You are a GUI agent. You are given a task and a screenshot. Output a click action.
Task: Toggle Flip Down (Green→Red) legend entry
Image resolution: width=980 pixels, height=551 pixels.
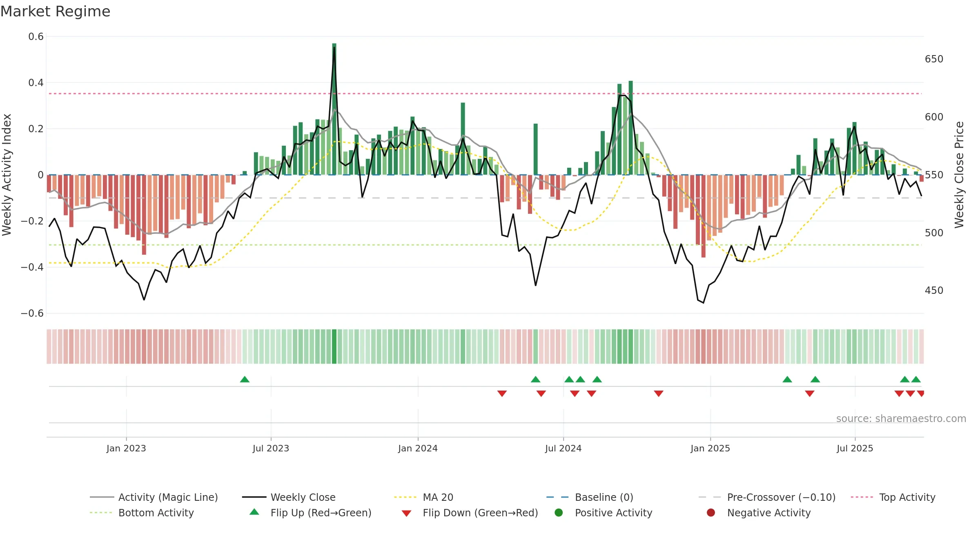click(x=470, y=513)
